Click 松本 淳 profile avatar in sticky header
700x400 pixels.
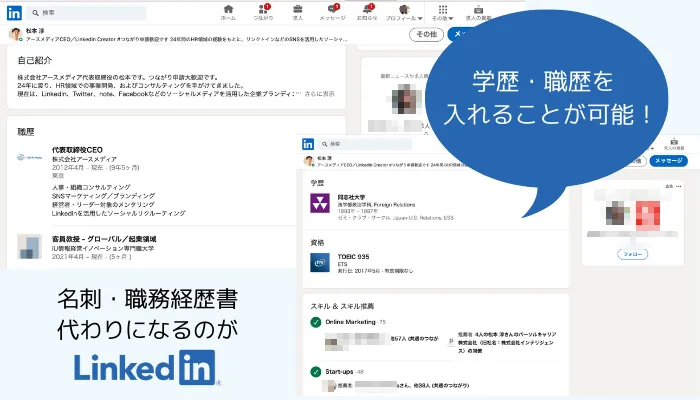point(16,34)
